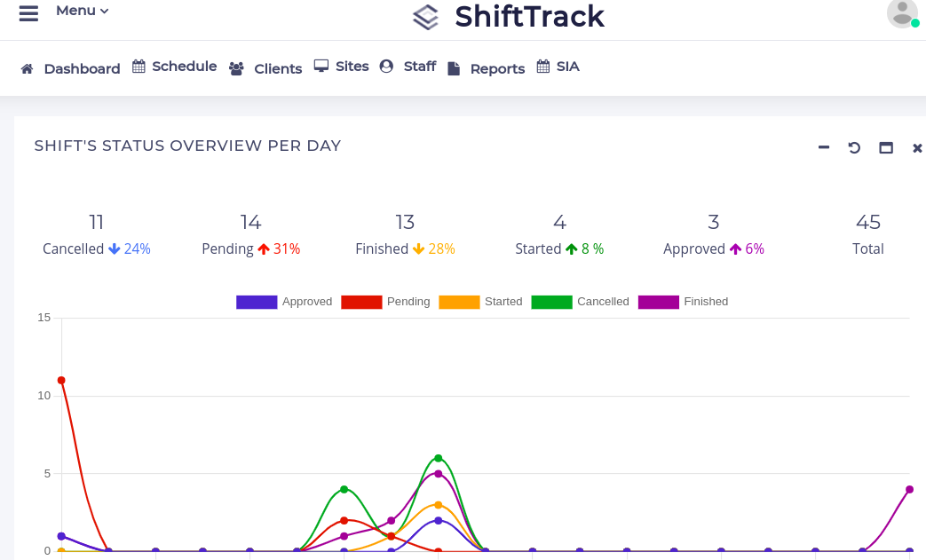This screenshot has height=560, width=926.
Task: Click the 31% Pending percentage
Action: [287, 249]
